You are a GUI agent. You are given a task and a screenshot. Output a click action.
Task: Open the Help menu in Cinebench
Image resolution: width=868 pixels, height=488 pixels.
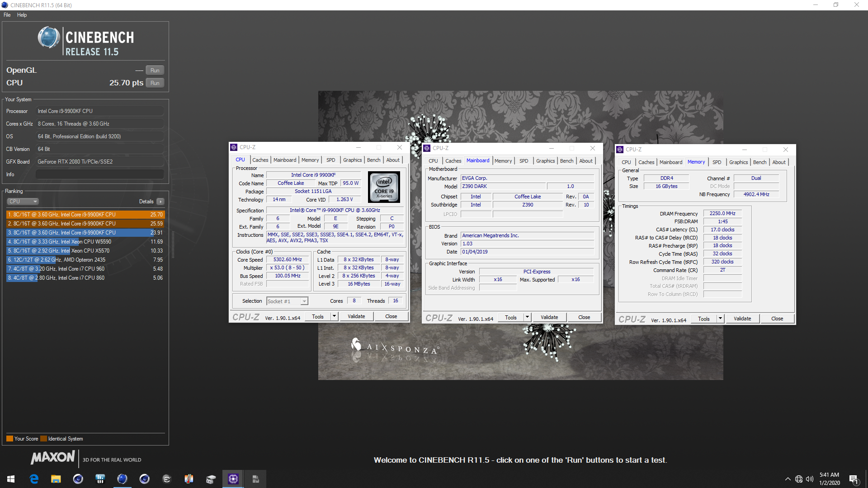[22, 15]
